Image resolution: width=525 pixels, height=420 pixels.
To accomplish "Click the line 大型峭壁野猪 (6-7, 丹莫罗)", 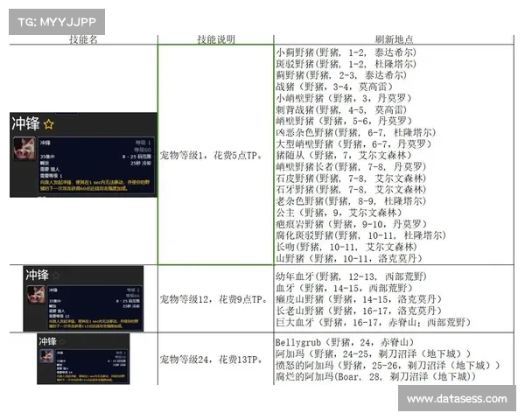I will tap(353, 144).
